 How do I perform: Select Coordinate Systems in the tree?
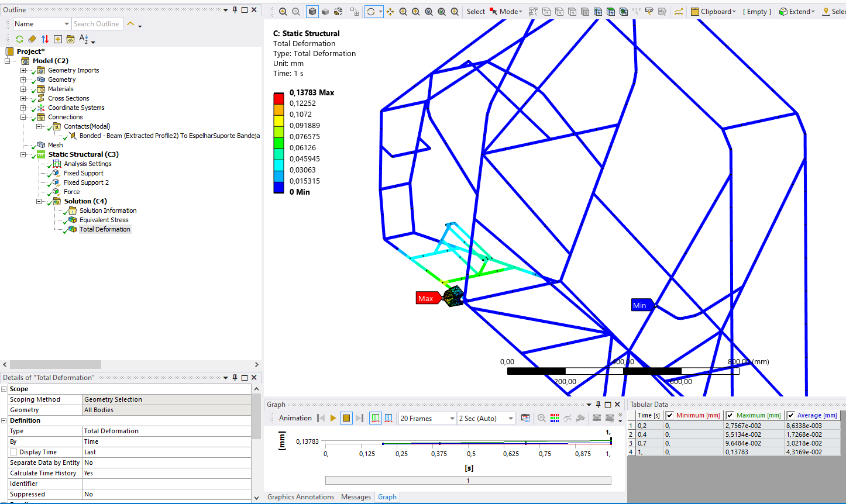tap(76, 108)
